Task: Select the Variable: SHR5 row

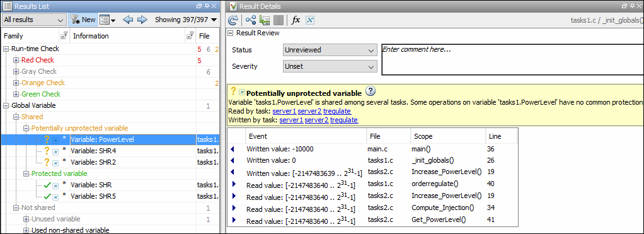Action: coord(110,196)
